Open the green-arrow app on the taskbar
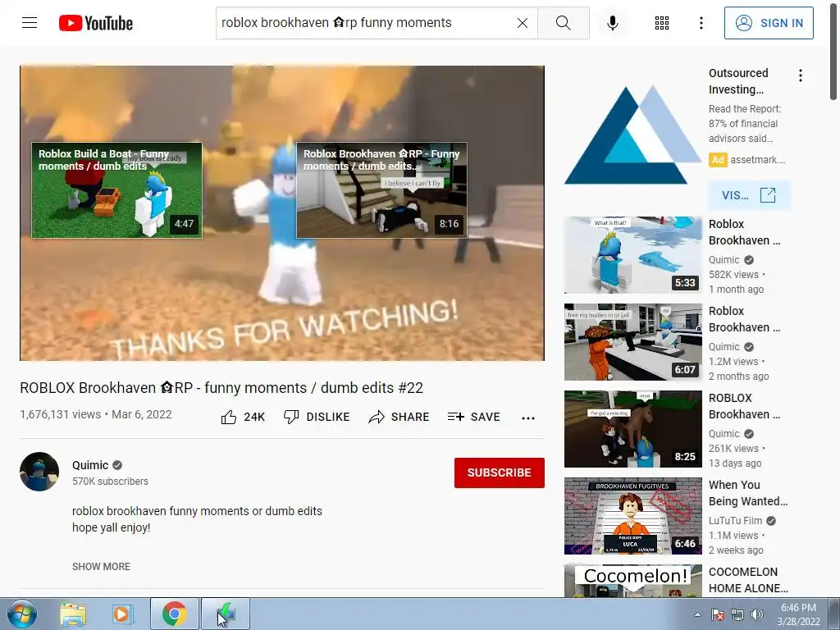 coord(225,614)
